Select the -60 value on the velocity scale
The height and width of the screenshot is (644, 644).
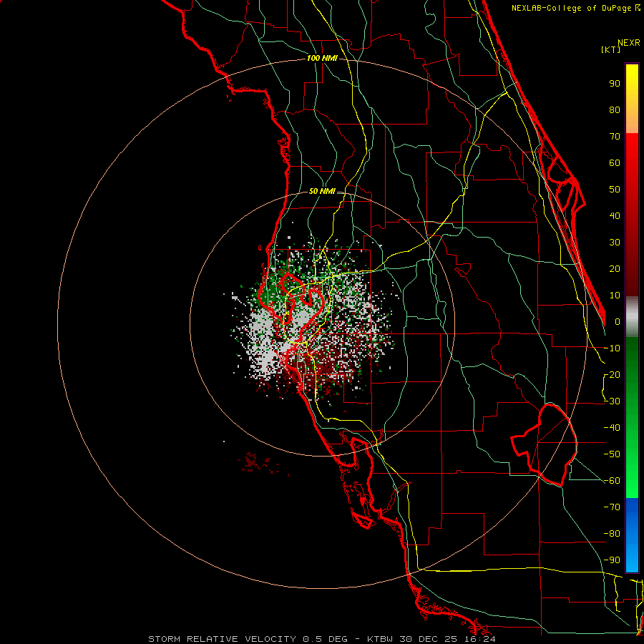pyautogui.click(x=612, y=481)
